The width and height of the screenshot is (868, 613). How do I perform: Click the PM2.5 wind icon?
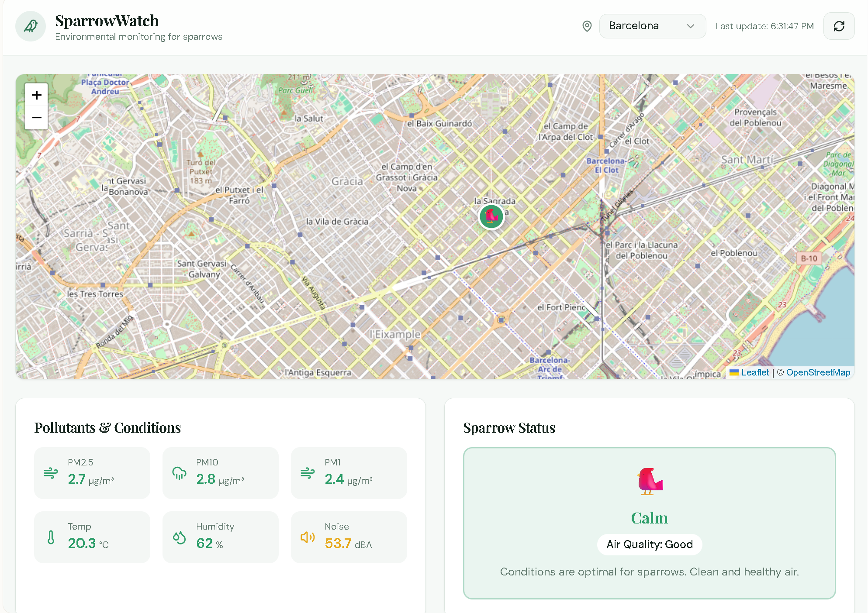pyautogui.click(x=51, y=473)
